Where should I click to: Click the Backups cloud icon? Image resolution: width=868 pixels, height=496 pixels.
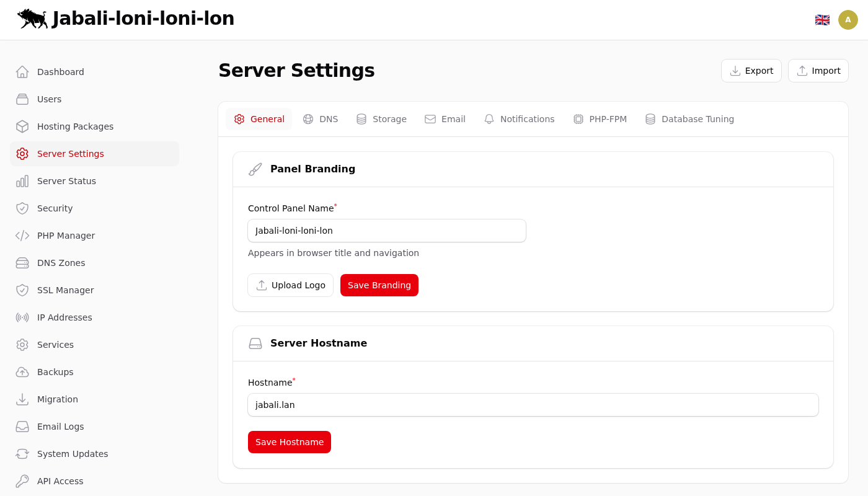point(22,372)
